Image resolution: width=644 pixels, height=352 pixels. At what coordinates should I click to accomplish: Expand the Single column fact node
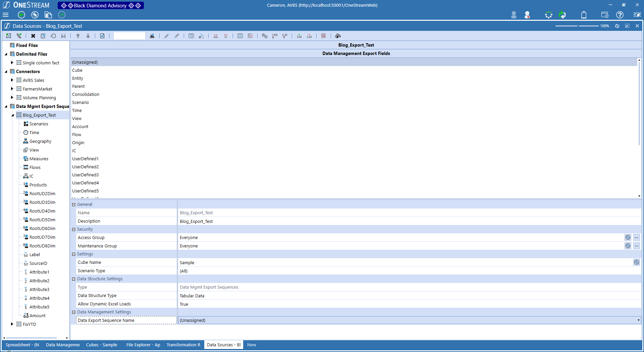pyautogui.click(x=12, y=63)
